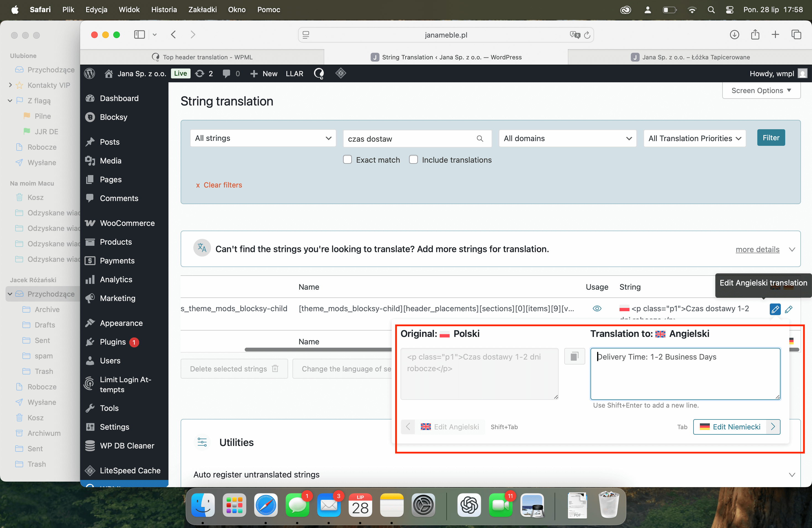Click Safari's reload page icon

tap(587, 35)
